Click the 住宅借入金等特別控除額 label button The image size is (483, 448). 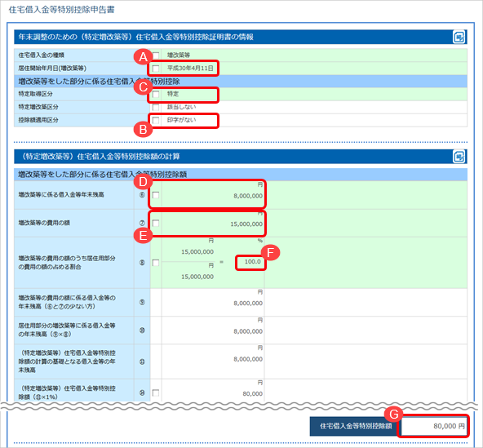tap(356, 426)
